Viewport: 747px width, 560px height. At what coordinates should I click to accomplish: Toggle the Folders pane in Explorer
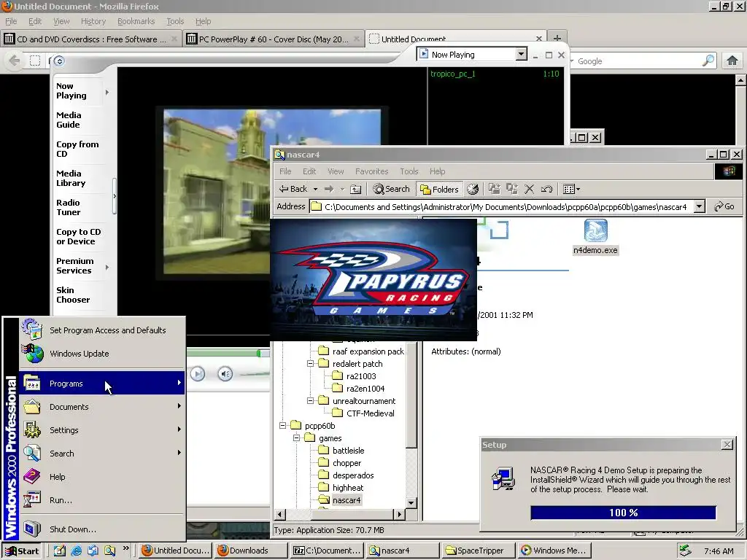pos(439,189)
